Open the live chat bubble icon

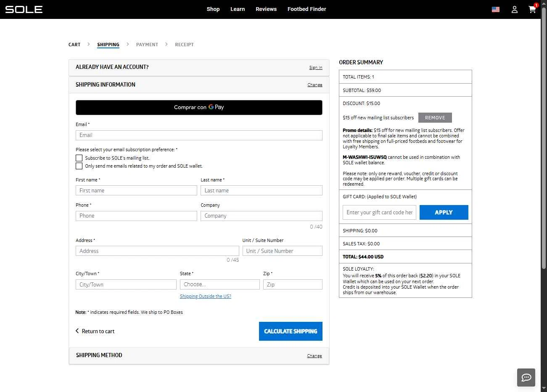click(x=526, y=377)
